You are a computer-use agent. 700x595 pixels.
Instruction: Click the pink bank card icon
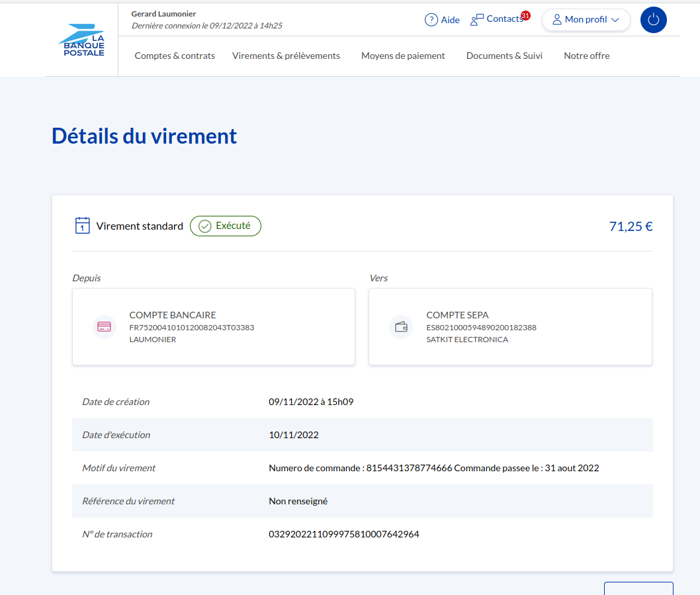point(104,327)
